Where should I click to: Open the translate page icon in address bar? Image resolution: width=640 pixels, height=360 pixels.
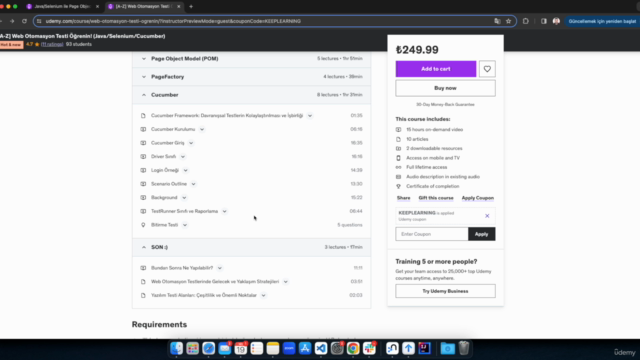tap(497, 21)
